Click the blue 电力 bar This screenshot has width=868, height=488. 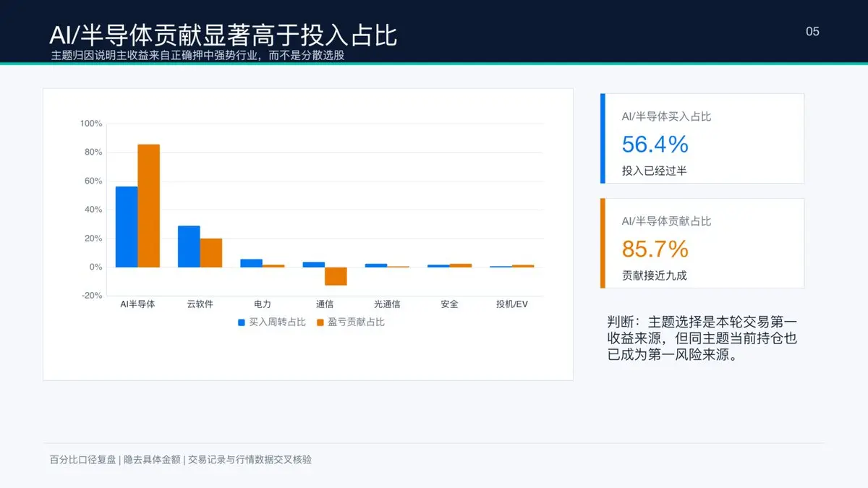pyautogui.click(x=251, y=263)
